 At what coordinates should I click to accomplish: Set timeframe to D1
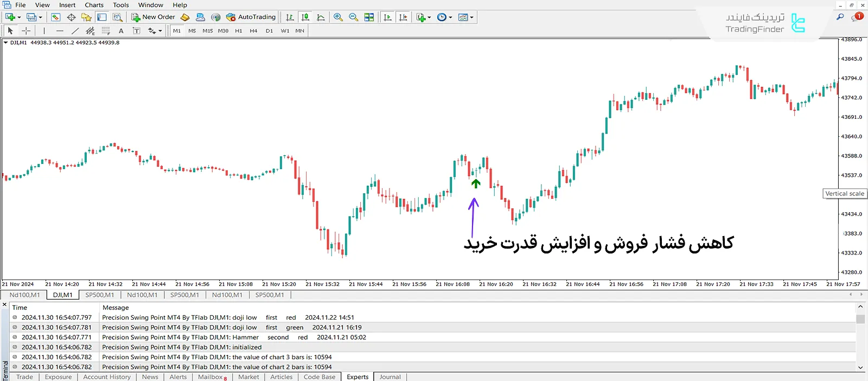pos(269,31)
